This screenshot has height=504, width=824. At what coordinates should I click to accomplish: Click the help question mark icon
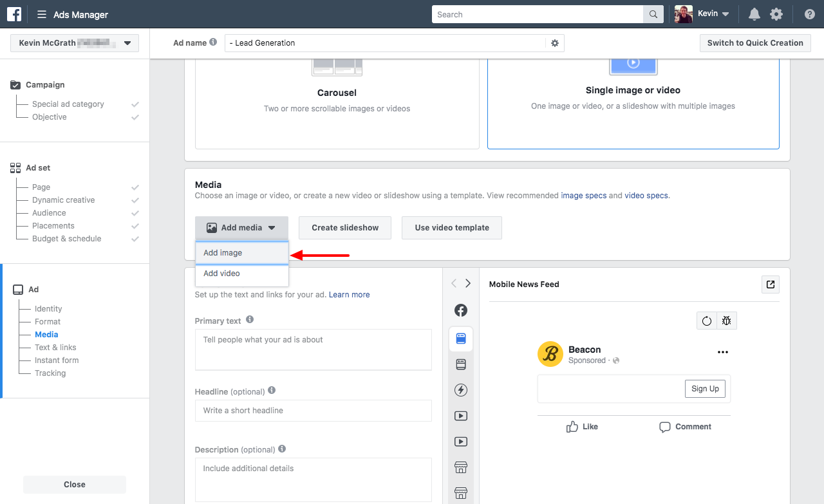coord(810,14)
